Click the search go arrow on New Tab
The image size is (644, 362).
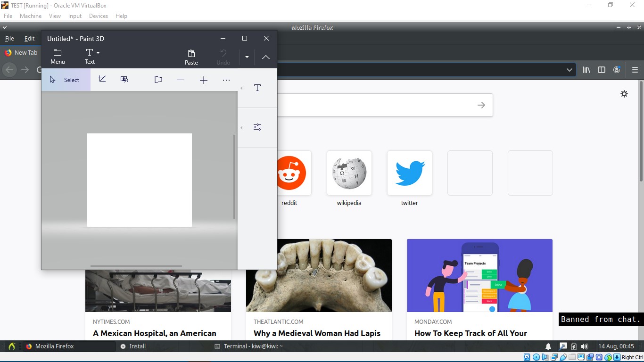(481, 105)
